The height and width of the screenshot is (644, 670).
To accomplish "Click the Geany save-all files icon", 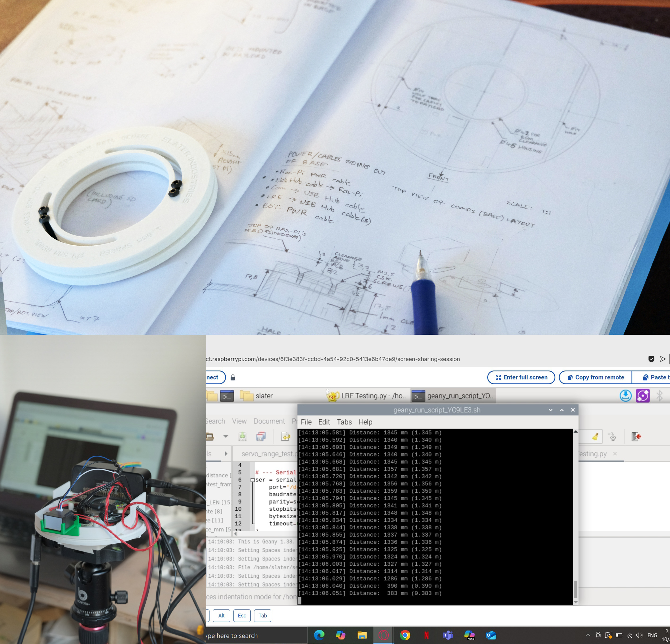I will [x=261, y=437].
